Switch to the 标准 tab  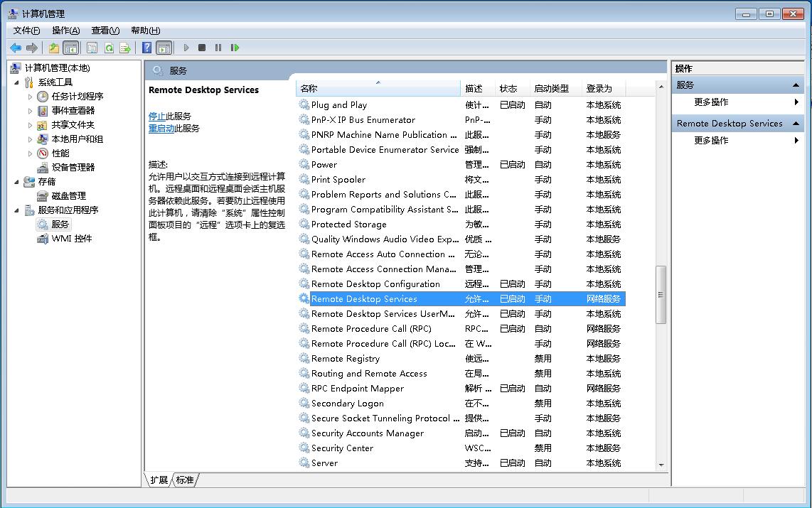point(185,480)
